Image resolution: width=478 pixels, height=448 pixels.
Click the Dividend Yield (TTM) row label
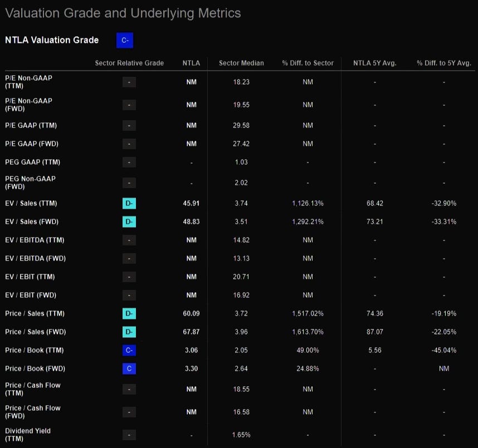coord(28,435)
